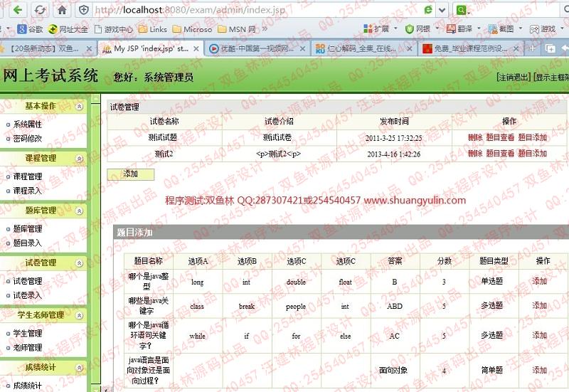Add the java循环语句关键字 question
This screenshot has width=569, height=392.
[540, 335]
